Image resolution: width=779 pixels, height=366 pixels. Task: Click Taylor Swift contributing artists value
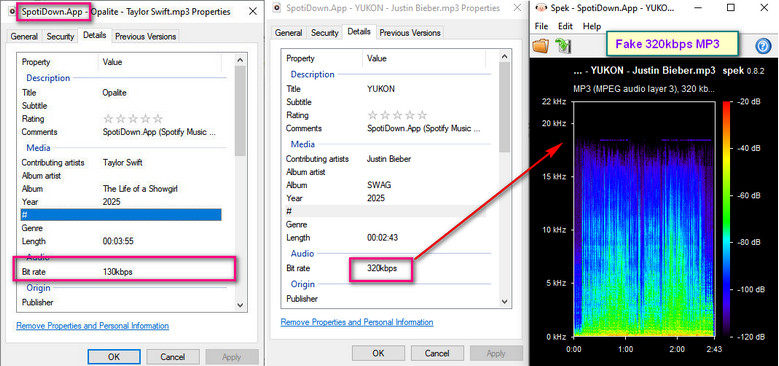coord(123,162)
